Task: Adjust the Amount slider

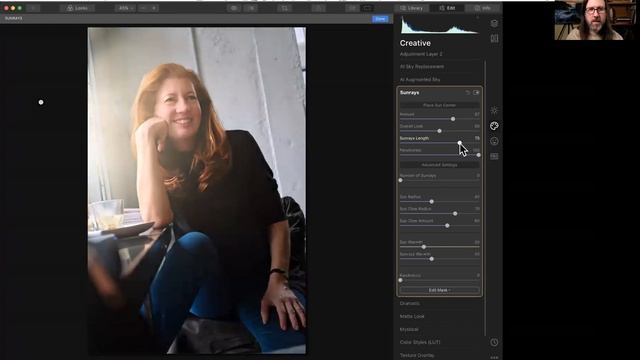Action: [440, 119]
